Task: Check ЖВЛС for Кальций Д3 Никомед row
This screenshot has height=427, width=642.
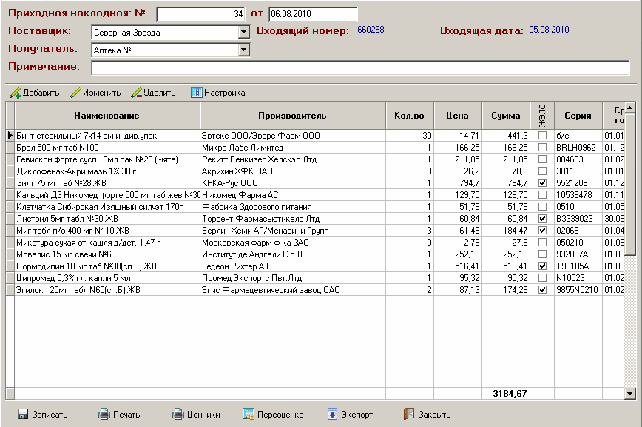Action: [543, 194]
